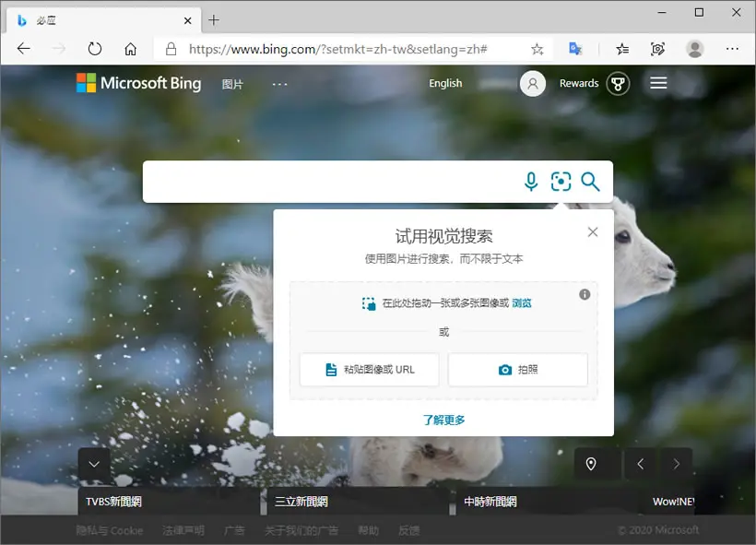Click the 了解更多 link
Image resolution: width=756 pixels, height=545 pixels.
click(x=444, y=420)
